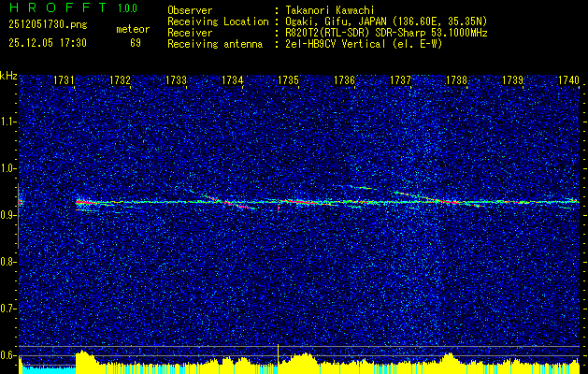Click time marker 1731
This screenshot has width=588, height=374.
63,79
